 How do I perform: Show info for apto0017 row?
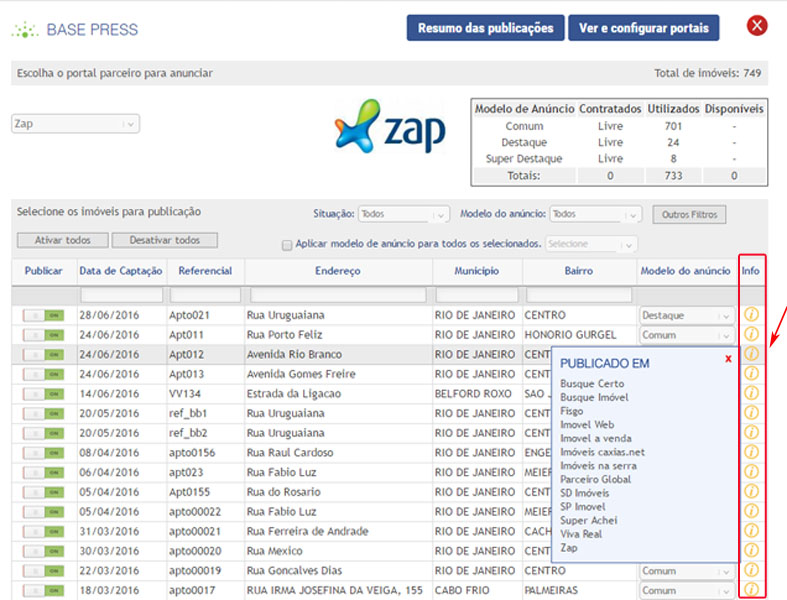pos(752,590)
